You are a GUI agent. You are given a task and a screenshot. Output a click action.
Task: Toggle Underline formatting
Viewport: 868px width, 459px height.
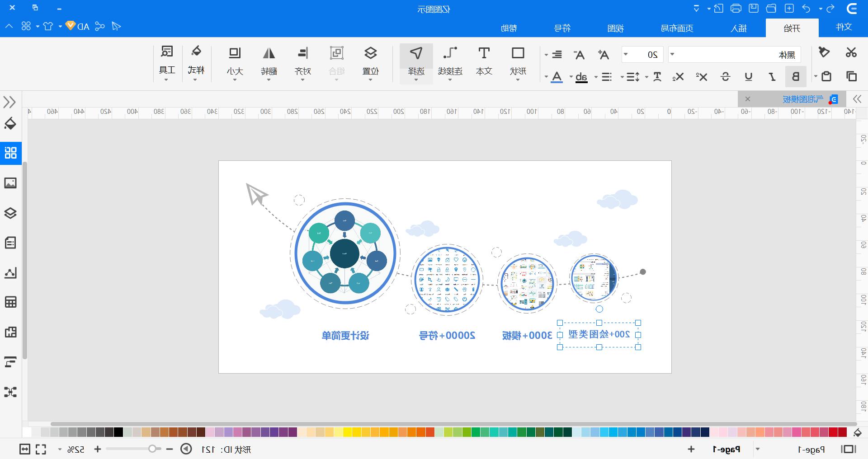(749, 76)
